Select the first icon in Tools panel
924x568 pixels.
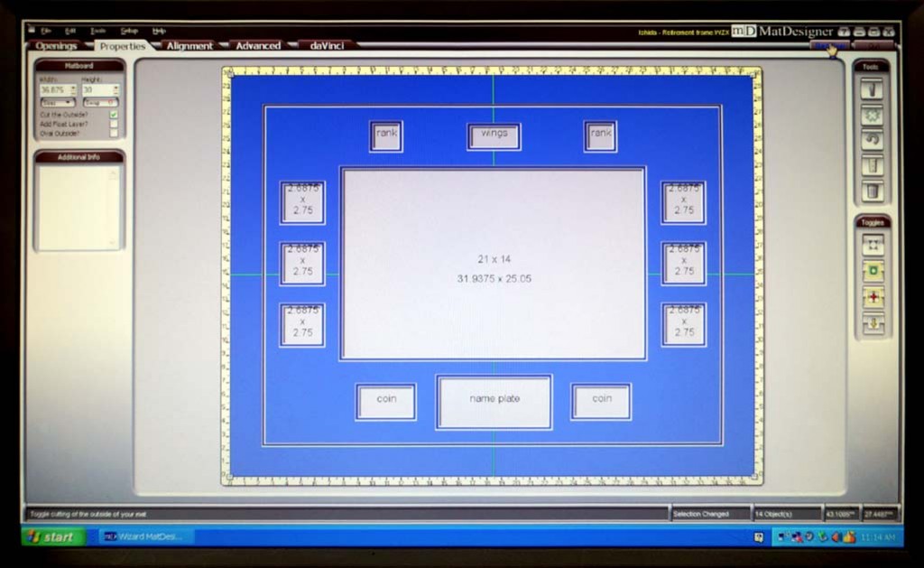pyautogui.click(x=872, y=89)
